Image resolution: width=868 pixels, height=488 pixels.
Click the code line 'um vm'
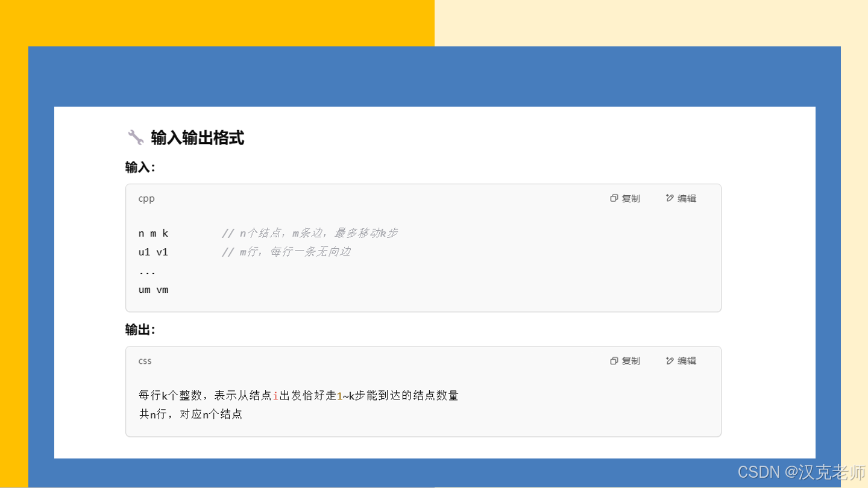(x=153, y=290)
